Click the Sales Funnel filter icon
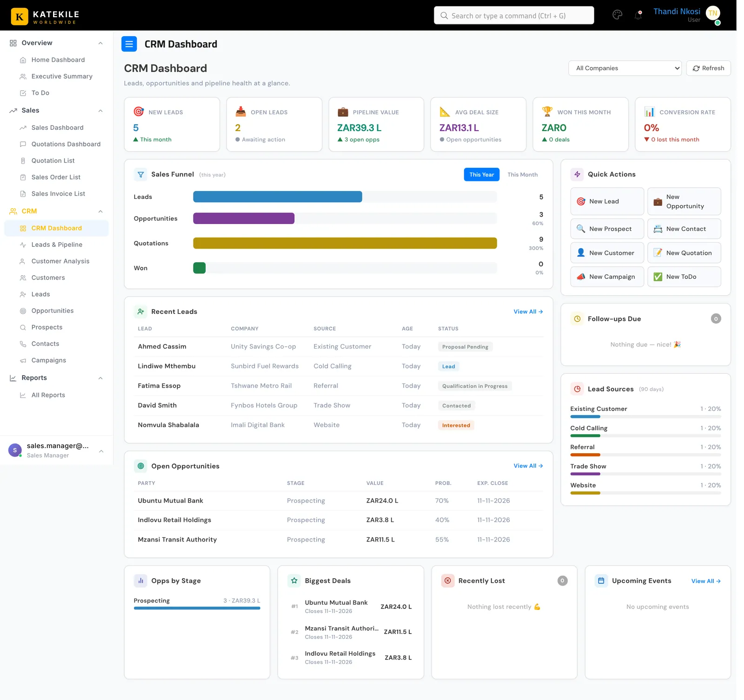 click(x=140, y=174)
